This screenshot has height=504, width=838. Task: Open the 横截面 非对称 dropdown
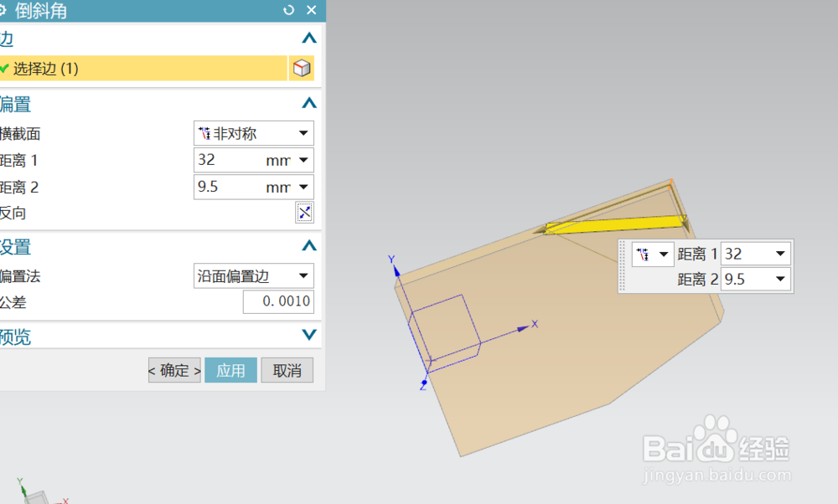point(253,133)
